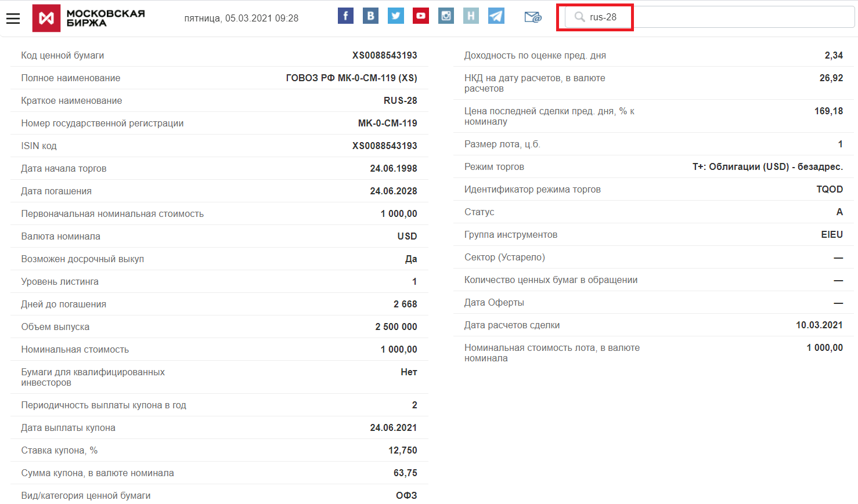The image size is (858, 504).
Task: Select nominal currency value USD
Action: pyautogui.click(x=408, y=236)
